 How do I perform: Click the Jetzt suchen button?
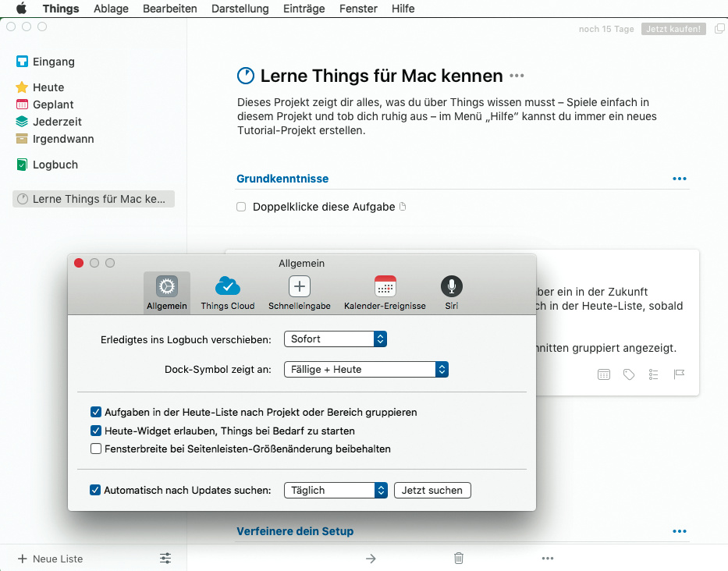click(432, 490)
